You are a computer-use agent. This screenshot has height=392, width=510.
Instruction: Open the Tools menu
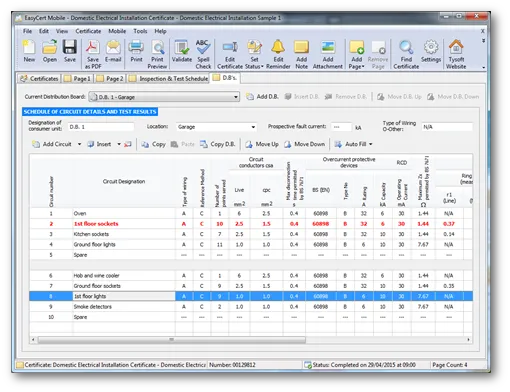point(140,31)
